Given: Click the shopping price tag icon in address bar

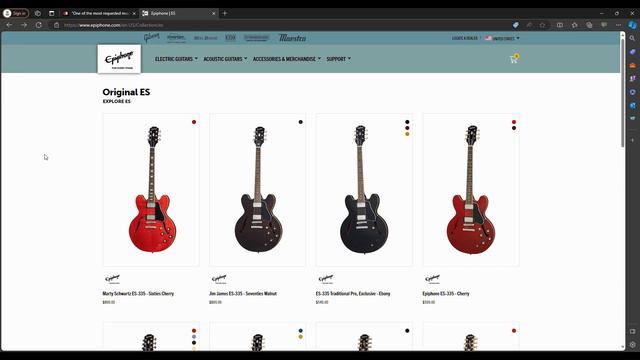Looking at the screenshot, I should point(516,25).
